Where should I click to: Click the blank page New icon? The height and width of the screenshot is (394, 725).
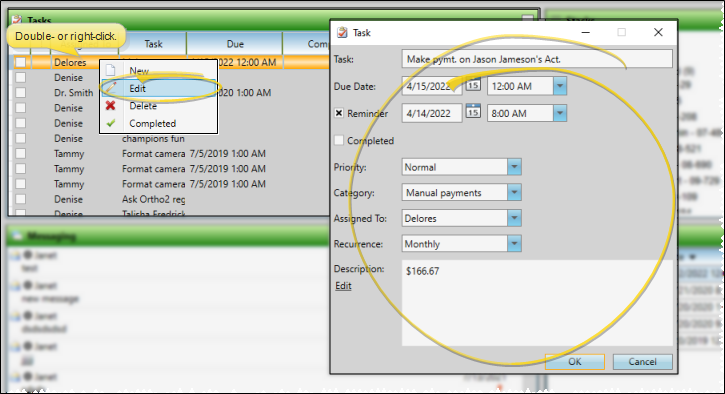tap(111, 71)
